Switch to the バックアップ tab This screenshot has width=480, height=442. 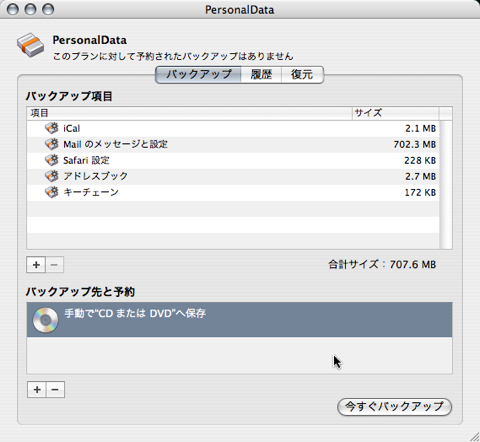[x=199, y=74]
